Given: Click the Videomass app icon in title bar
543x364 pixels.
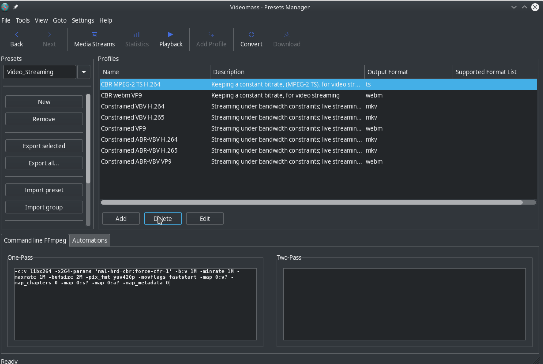Looking at the screenshot, I should point(5,7).
